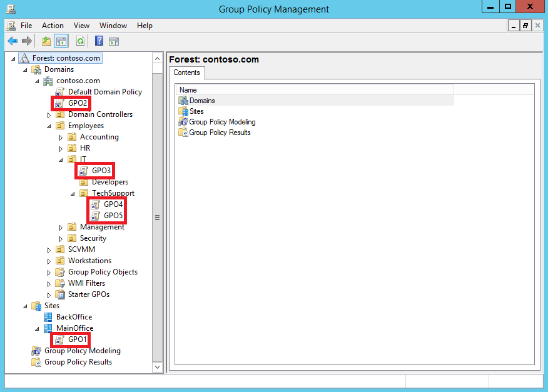
Task: Select Group Policy Results in Contents list
Action: click(220, 133)
